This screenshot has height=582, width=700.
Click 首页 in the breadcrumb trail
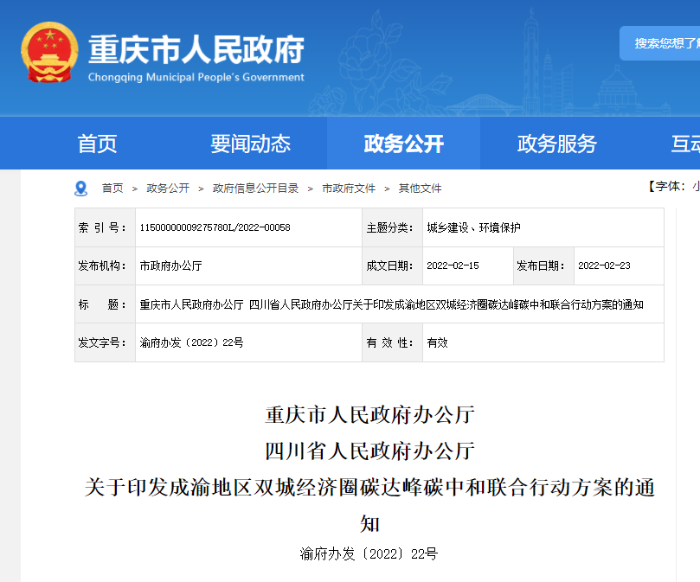(x=112, y=188)
